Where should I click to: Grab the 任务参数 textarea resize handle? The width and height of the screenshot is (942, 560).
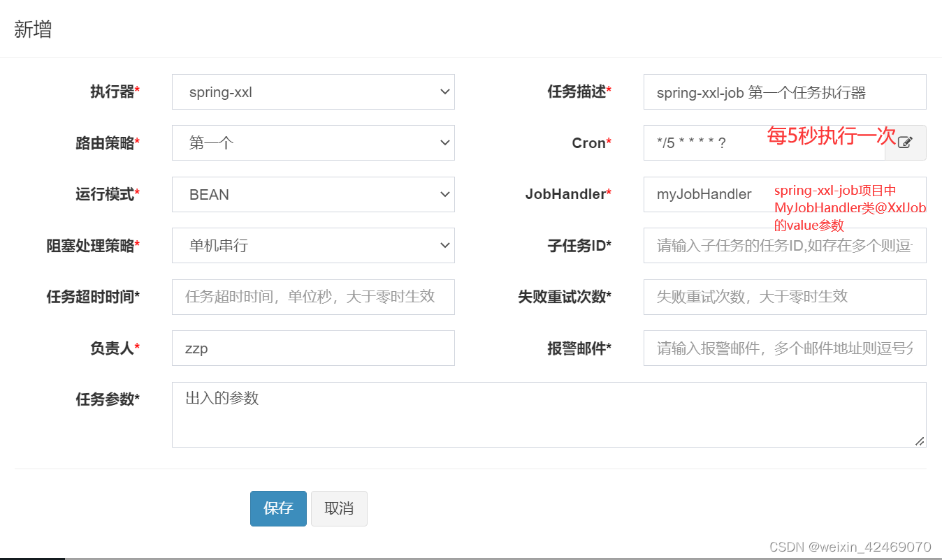pos(920,441)
